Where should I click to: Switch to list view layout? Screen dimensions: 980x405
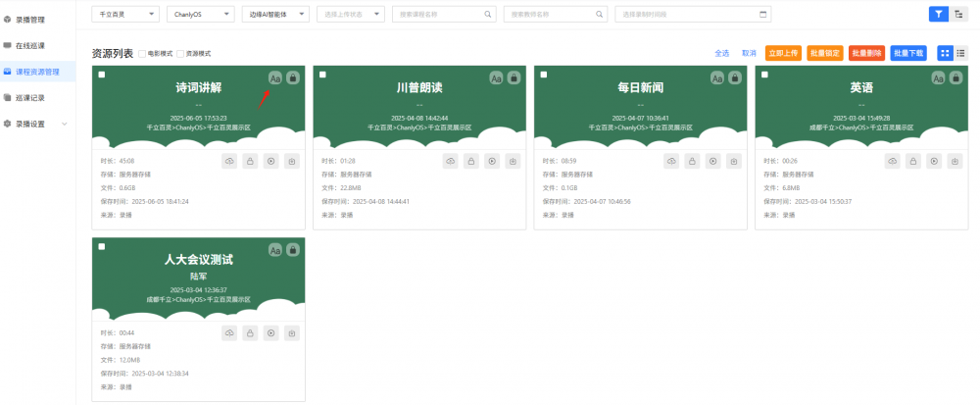[960, 53]
